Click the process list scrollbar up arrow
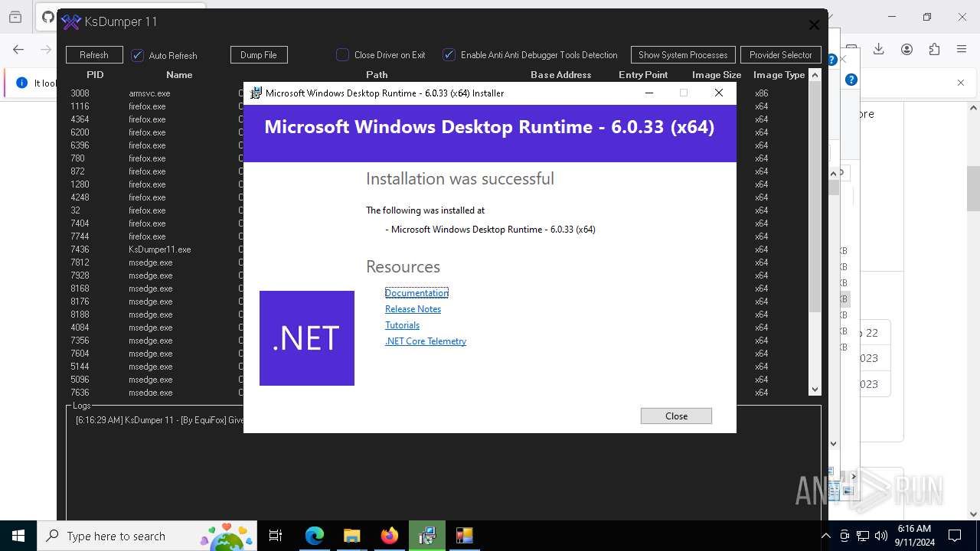The image size is (980, 551). (x=815, y=75)
